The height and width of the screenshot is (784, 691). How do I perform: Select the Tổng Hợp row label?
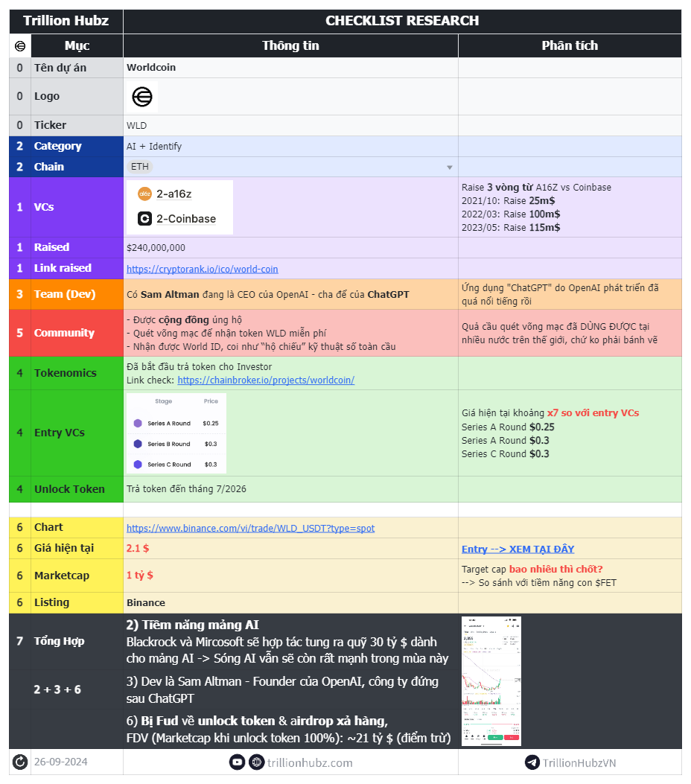pyautogui.click(x=77, y=642)
